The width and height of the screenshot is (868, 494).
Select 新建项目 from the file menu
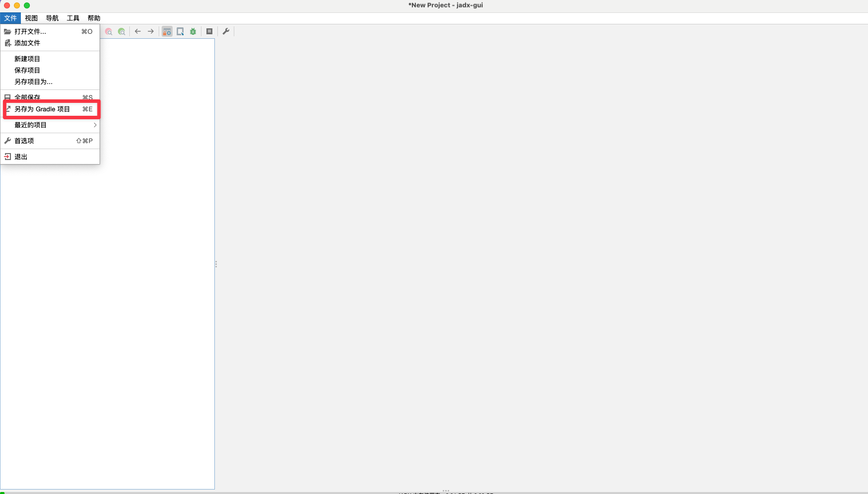click(x=50, y=59)
